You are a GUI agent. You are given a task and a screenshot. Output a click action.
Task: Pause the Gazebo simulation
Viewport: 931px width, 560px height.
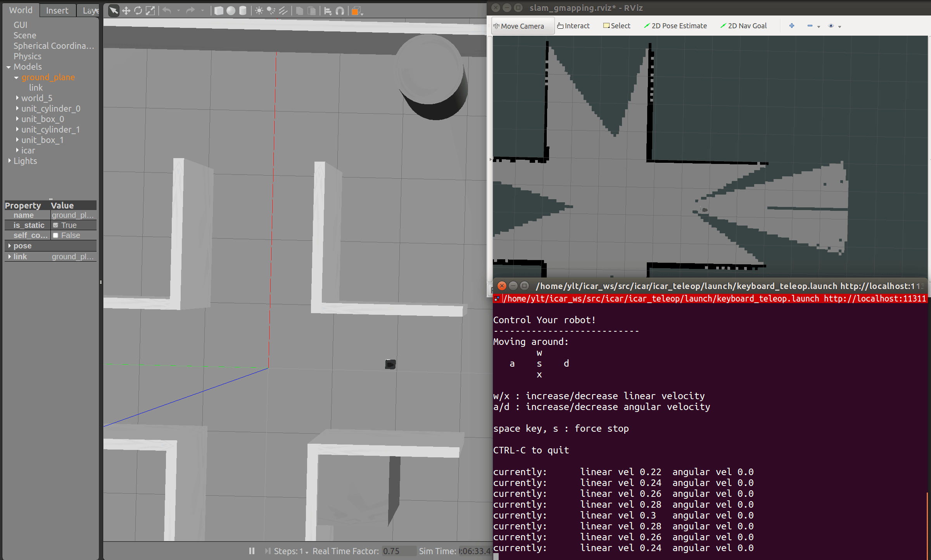coord(252,551)
